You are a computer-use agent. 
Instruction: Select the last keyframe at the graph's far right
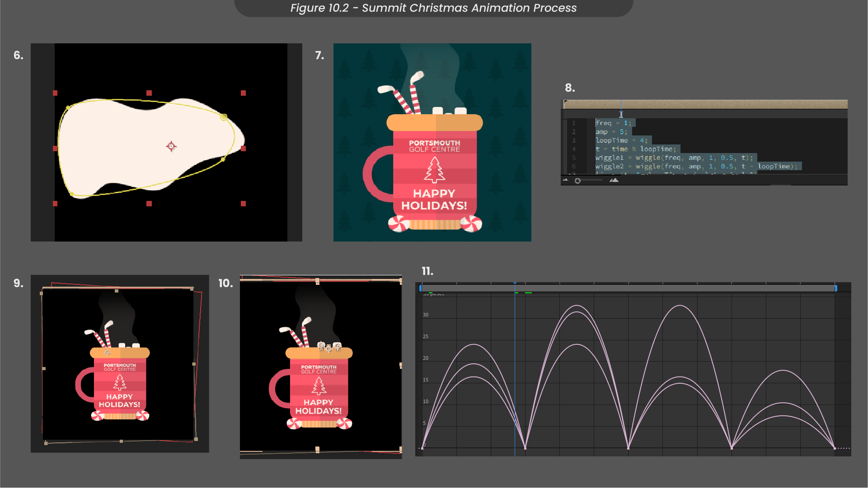(835, 448)
